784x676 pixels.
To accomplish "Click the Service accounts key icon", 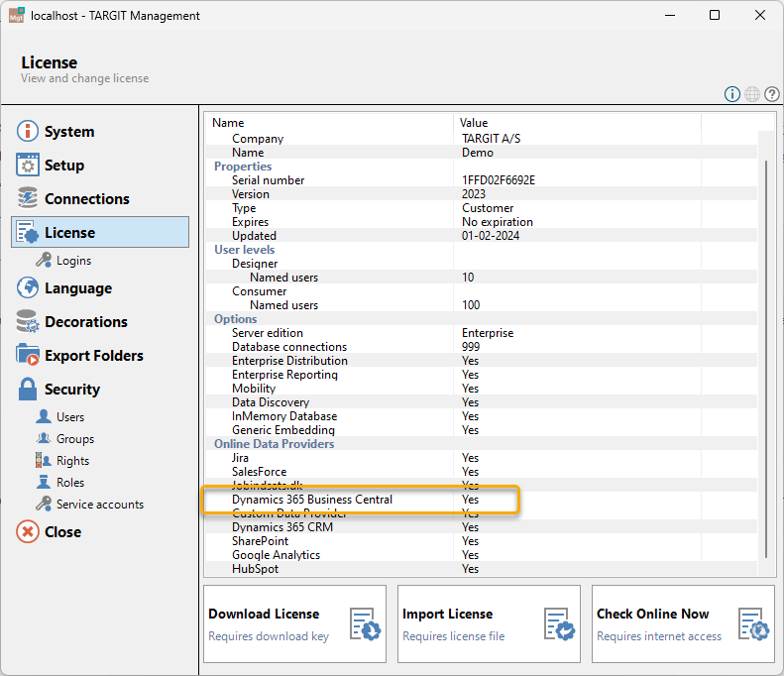I will coord(44,504).
